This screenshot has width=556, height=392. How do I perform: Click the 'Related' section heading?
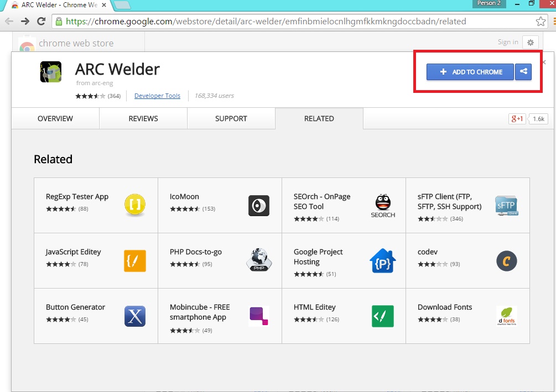tap(53, 159)
